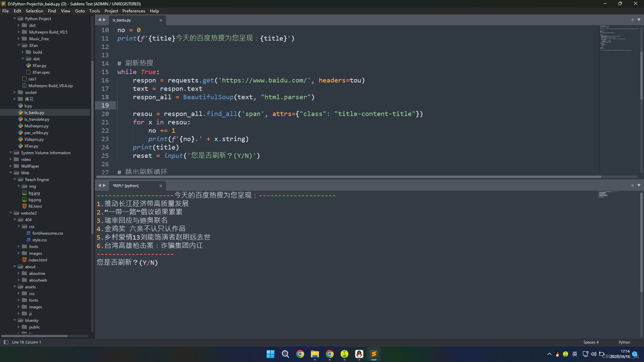
Task: Open tab dropdown list in REPL pane
Action: [x=639, y=185]
